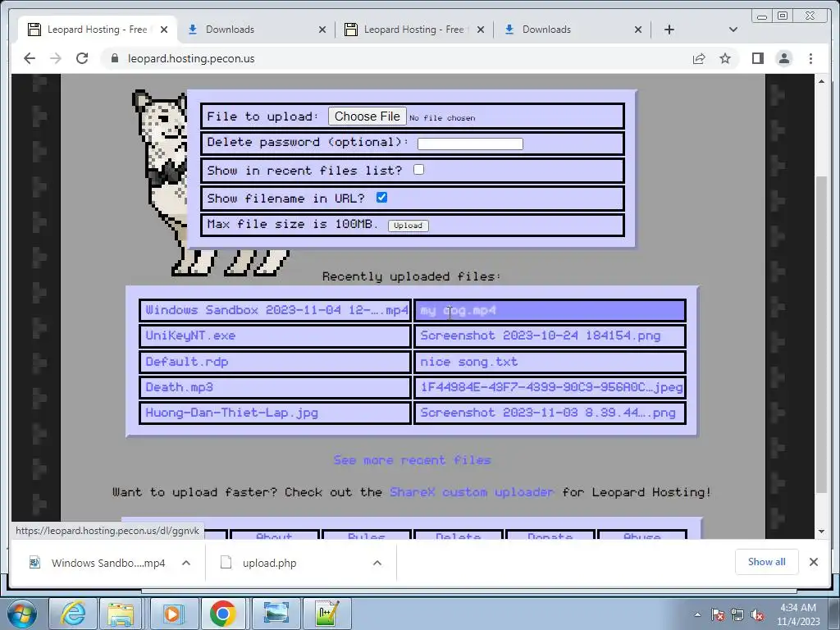The image size is (840, 630).
Task: Click the browser forward arrow
Action: coord(56,58)
